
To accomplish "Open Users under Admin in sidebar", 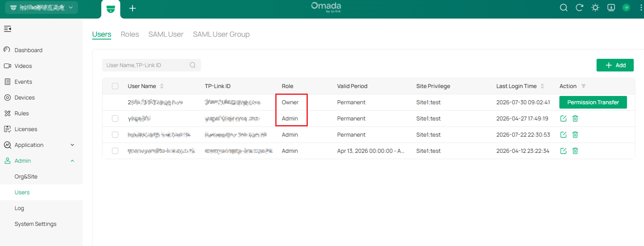I will click(22, 192).
